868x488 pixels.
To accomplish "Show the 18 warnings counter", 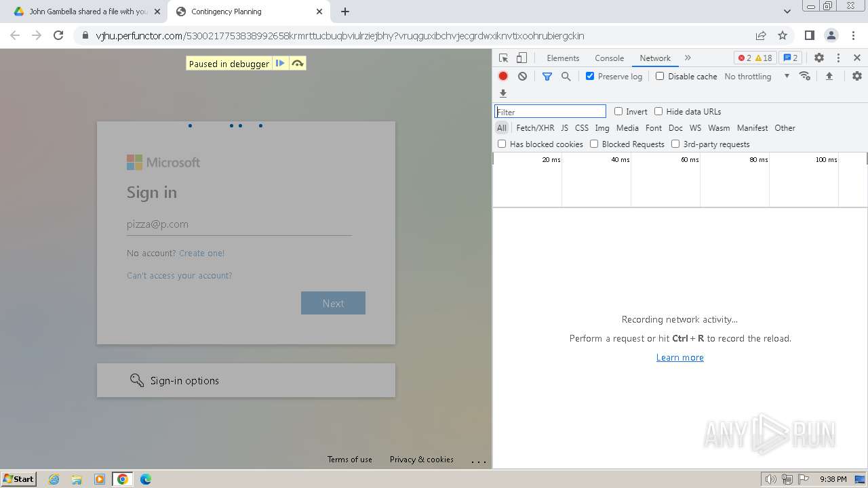I will (764, 58).
